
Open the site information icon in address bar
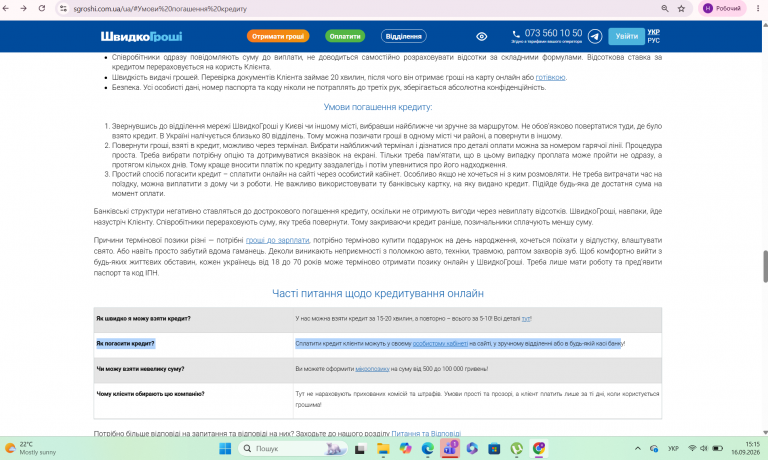point(63,8)
